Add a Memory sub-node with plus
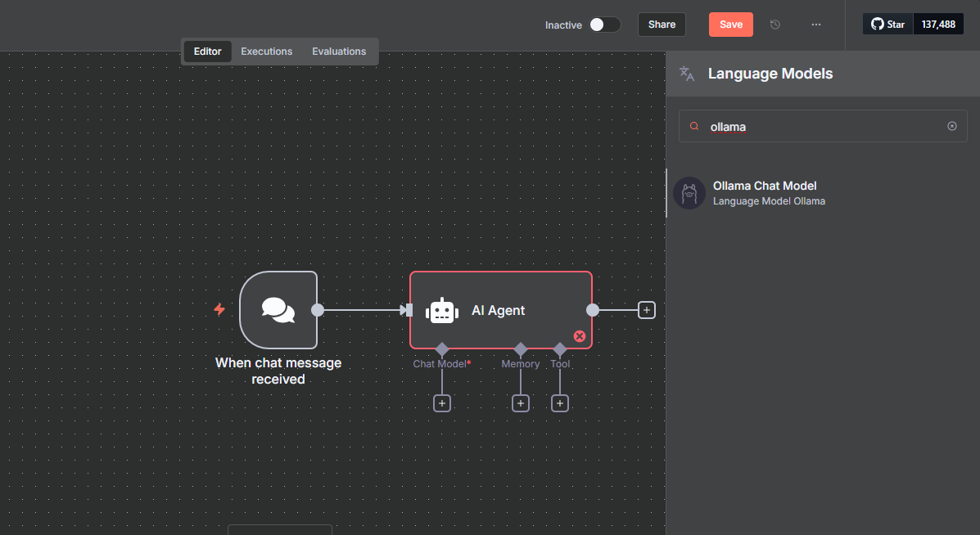The height and width of the screenshot is (535, 980). click(x=521, y=403)
